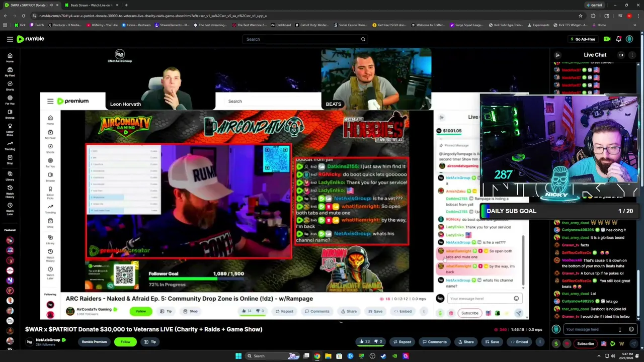This screenshot has height=362, width=644.
Task: Open Shop in the sidebar
Action: pyautogui.click(x=10, y=159)
